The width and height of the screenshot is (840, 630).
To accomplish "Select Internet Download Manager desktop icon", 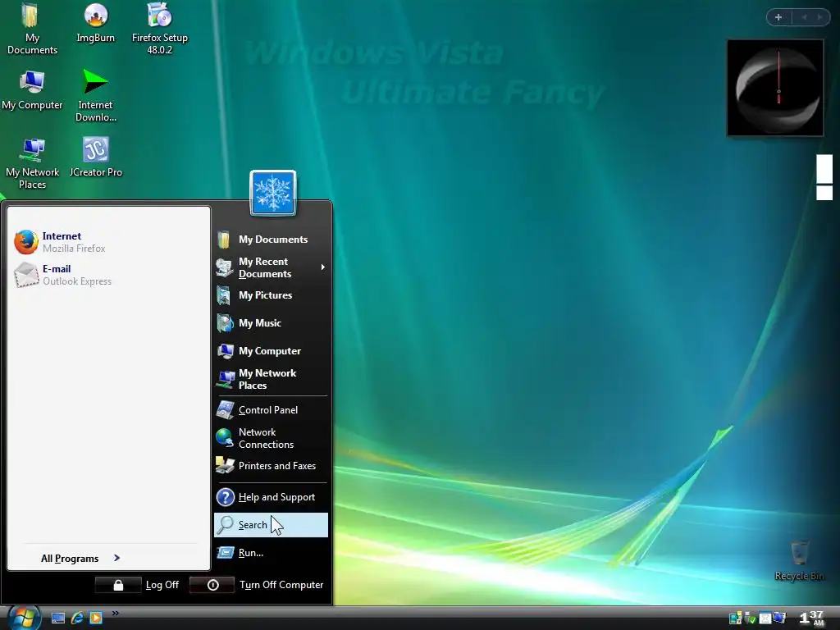I will [95, 97].
